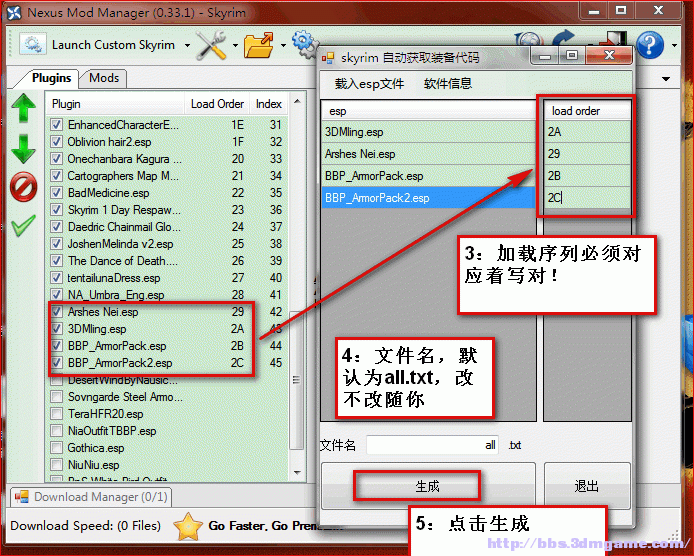Click the 文件名 filename input field
Screen dimensions: 694x556
click(x=432, y=445)
